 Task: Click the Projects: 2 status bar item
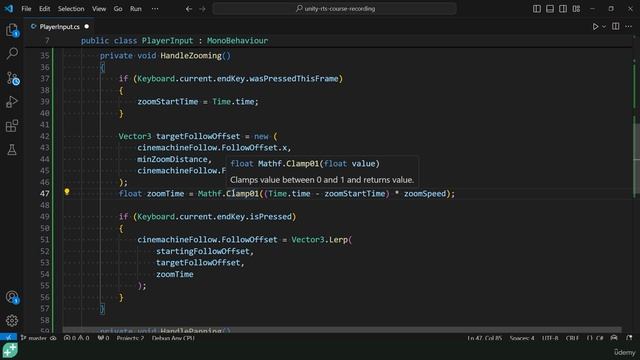[x=130, y=338]
